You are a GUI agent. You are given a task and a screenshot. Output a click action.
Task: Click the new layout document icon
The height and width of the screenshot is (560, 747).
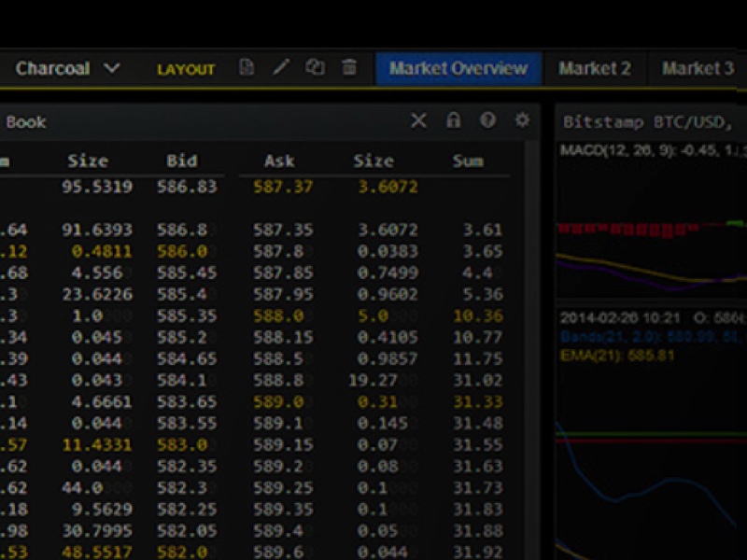247,68
